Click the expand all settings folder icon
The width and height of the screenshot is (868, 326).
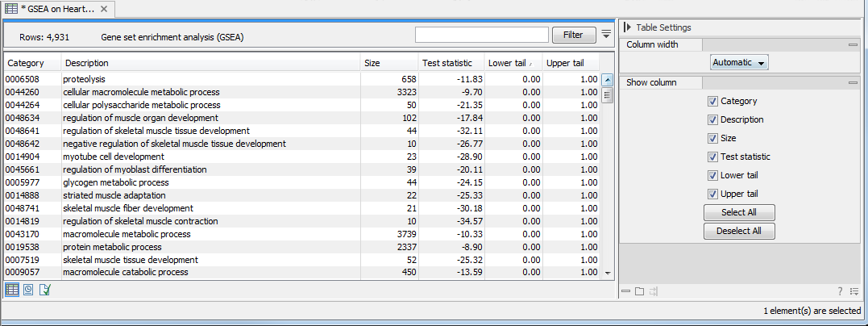(639, 291)
